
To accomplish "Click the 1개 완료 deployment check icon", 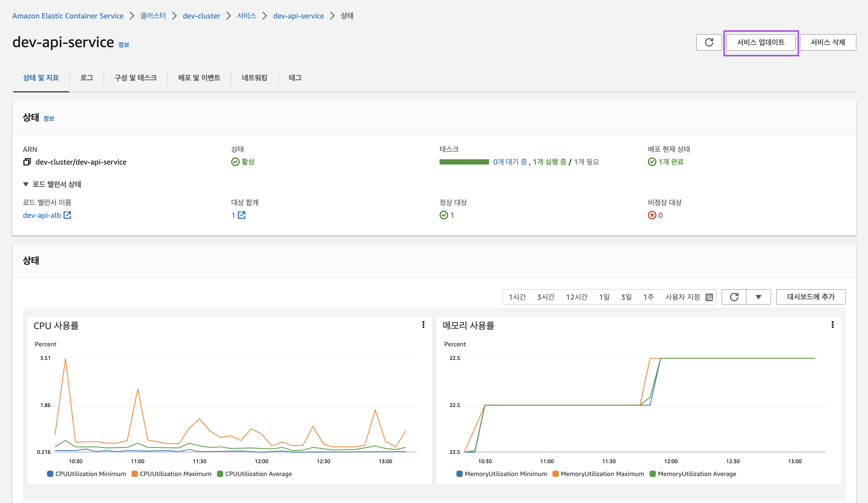I will pos(652,162).
